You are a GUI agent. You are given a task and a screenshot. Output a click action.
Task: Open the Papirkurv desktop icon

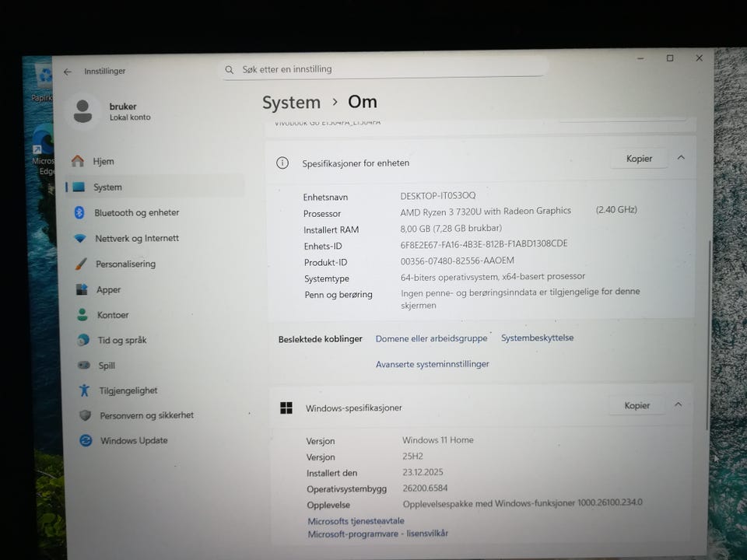click(42, 81)
